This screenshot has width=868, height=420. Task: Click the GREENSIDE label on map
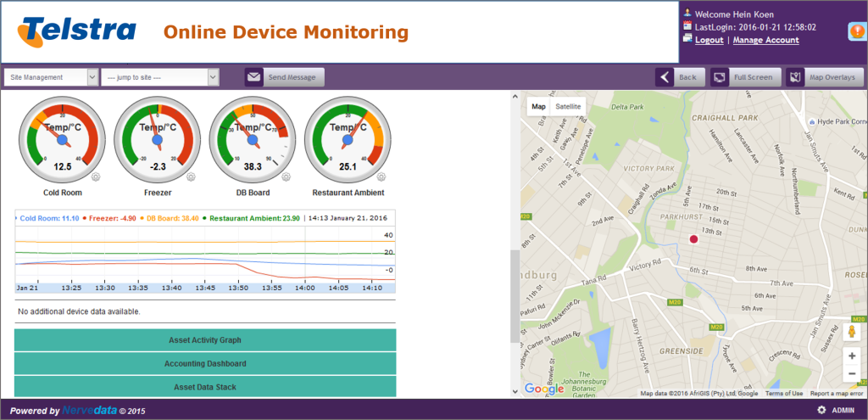point(681,351)
